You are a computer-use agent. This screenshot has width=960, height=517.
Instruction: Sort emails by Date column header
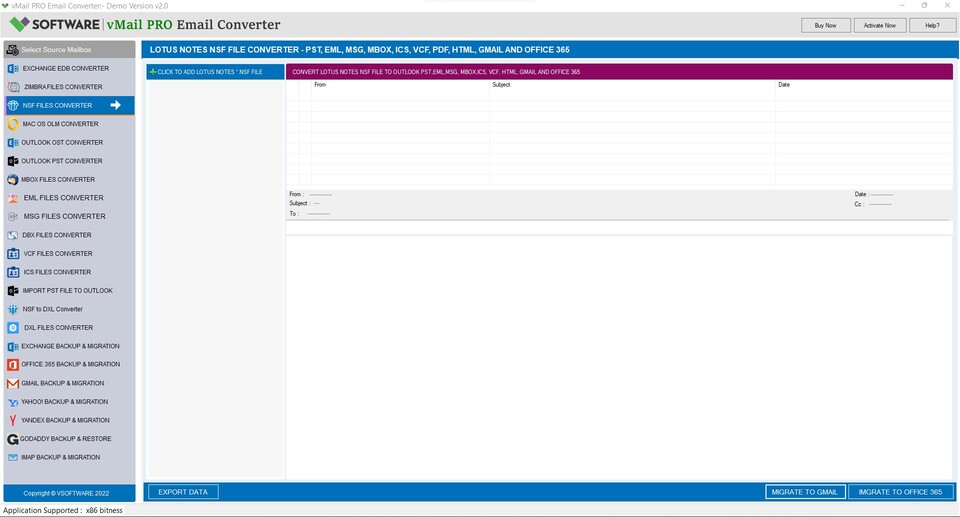click(x=784, y=85)
